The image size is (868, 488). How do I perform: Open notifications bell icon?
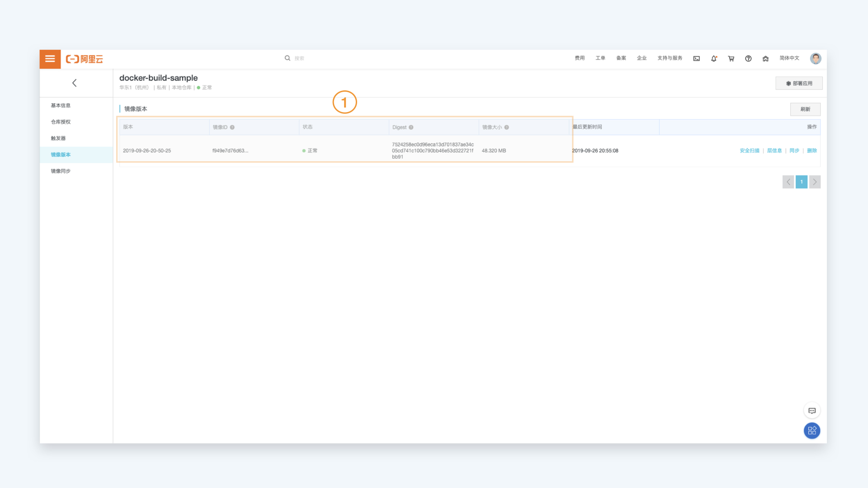(714, 59)
